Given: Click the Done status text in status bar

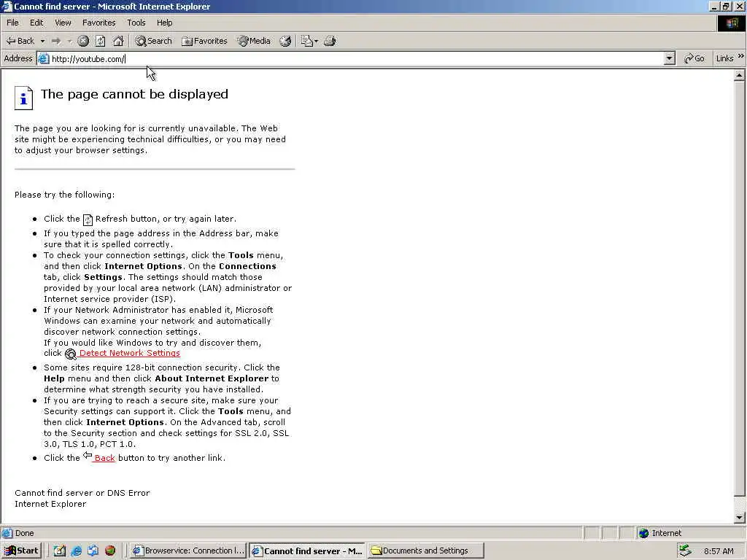Looking at the screenshot, I should coord(24,533).
